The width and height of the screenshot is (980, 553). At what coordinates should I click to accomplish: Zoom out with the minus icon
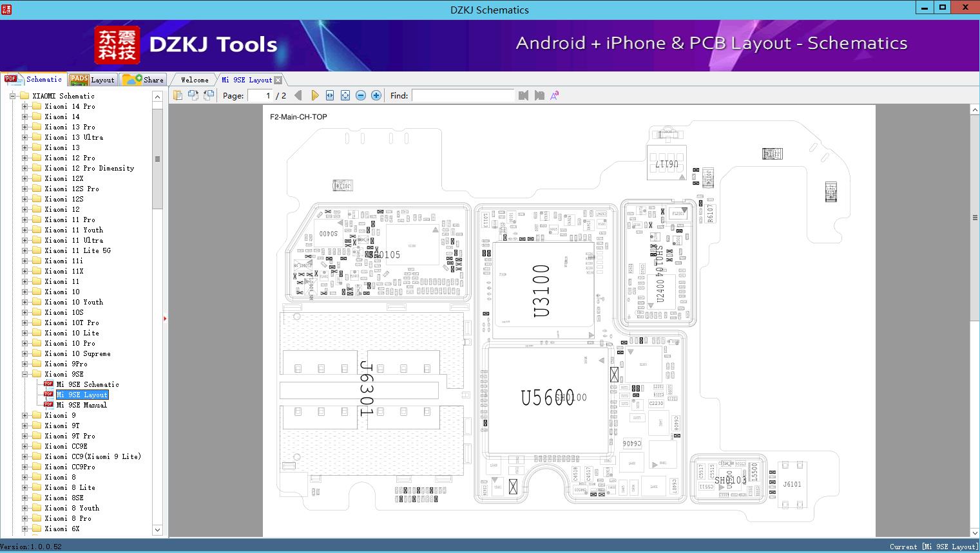361,95
